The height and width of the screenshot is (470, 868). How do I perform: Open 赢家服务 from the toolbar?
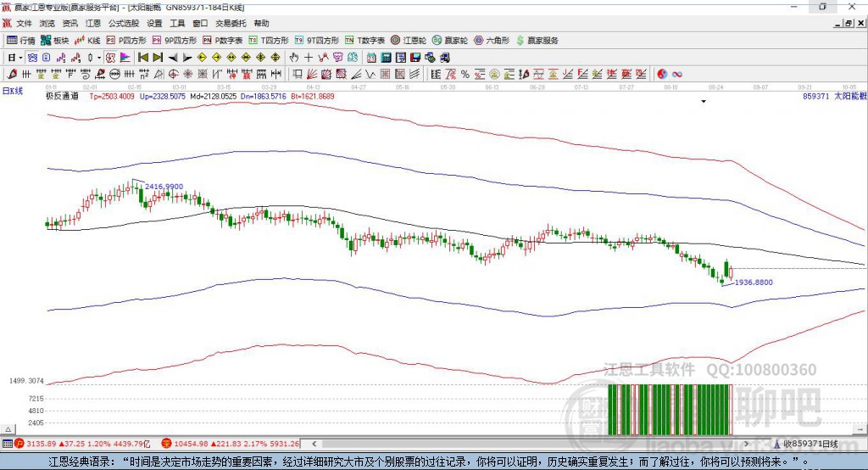coord(537,40)
